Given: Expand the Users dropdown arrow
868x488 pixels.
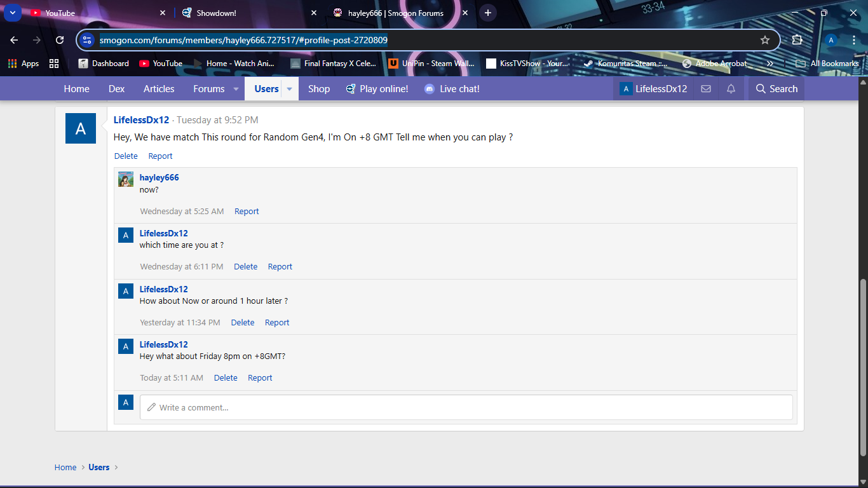Looking at the screenshot, I should click(x=289, y=89).
